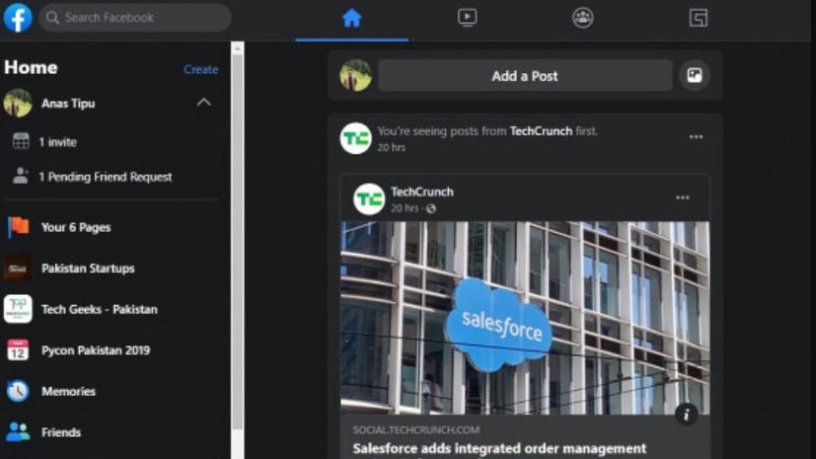Click the public globe privacy icon
Image resolution: width=816 pixels, height=459 pixels.
[431, 209]
